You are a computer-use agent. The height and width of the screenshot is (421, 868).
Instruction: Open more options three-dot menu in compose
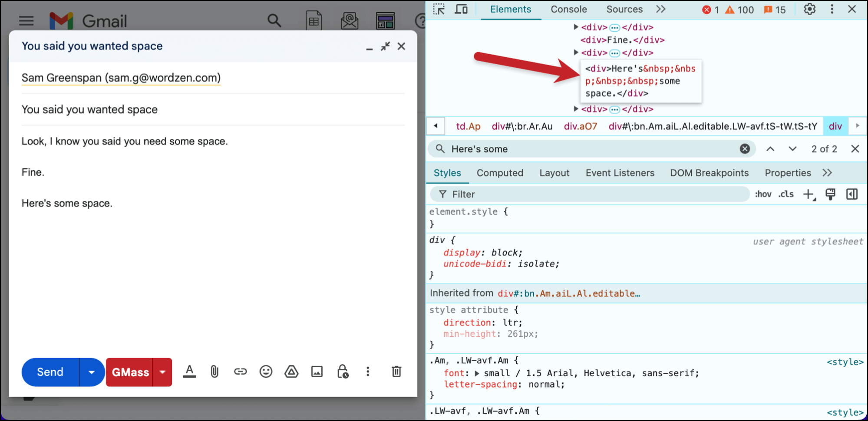(x=368, y=372)
